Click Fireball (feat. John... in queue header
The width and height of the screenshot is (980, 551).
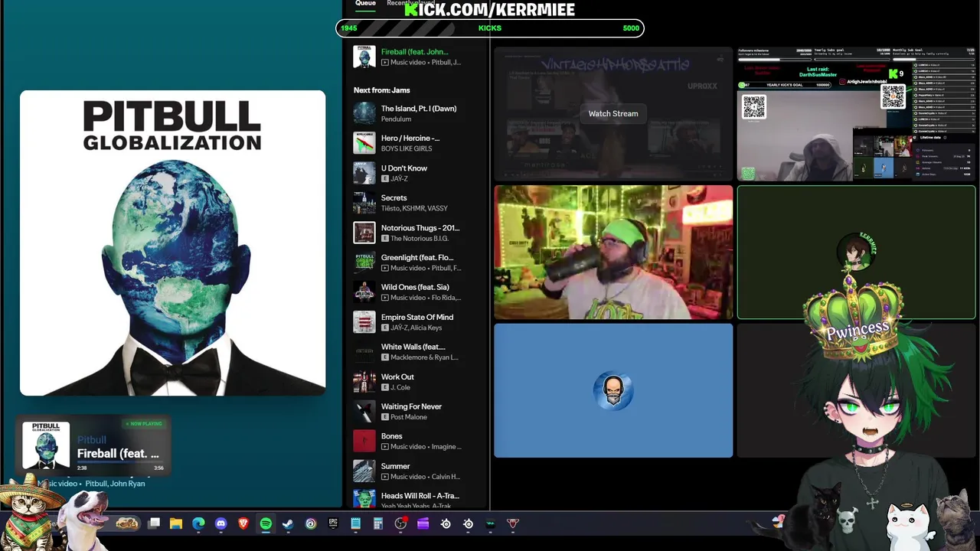tap(415, 51)
